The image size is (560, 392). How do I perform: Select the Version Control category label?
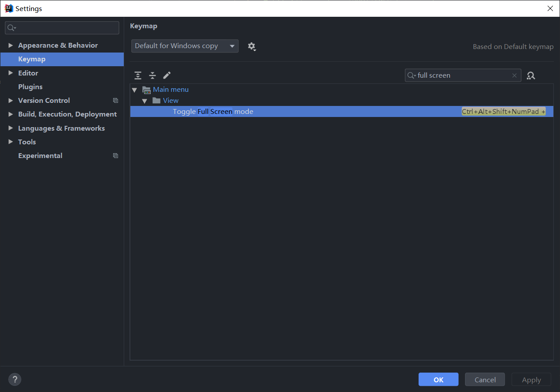[x=44, y=101]
